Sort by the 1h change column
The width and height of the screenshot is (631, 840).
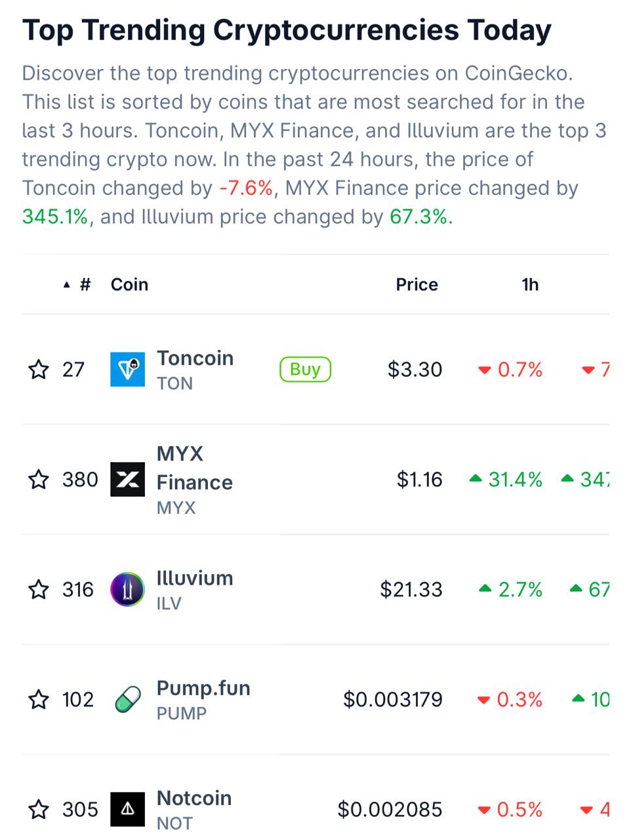coord(530,285)
